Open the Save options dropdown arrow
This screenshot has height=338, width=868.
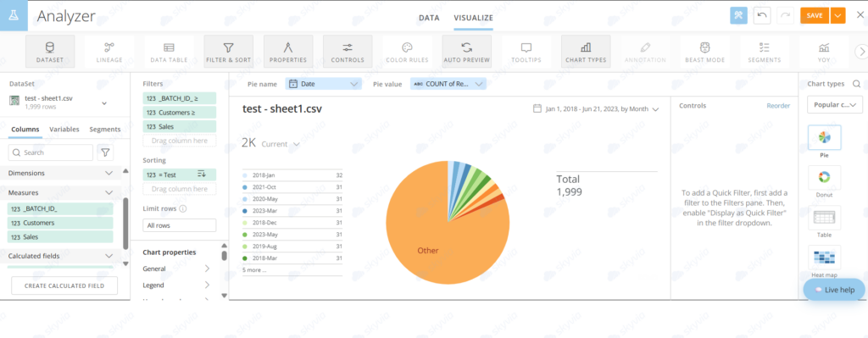pos(838,15)
